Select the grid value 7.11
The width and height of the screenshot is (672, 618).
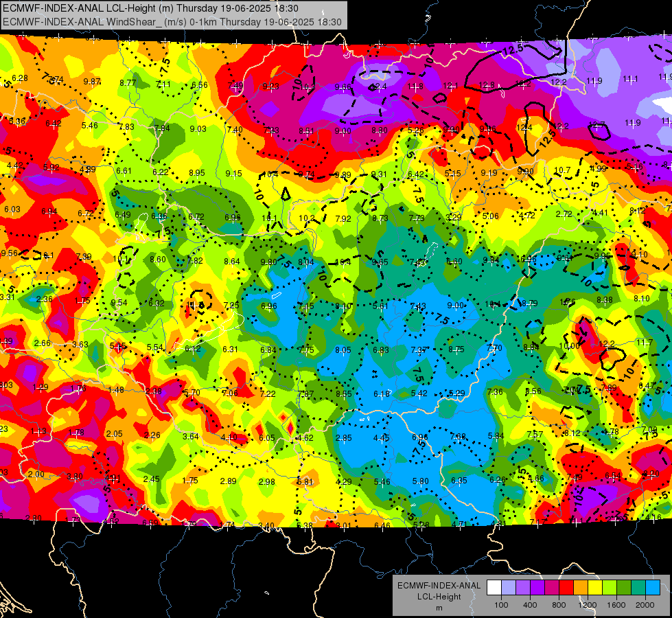[163, 84]
